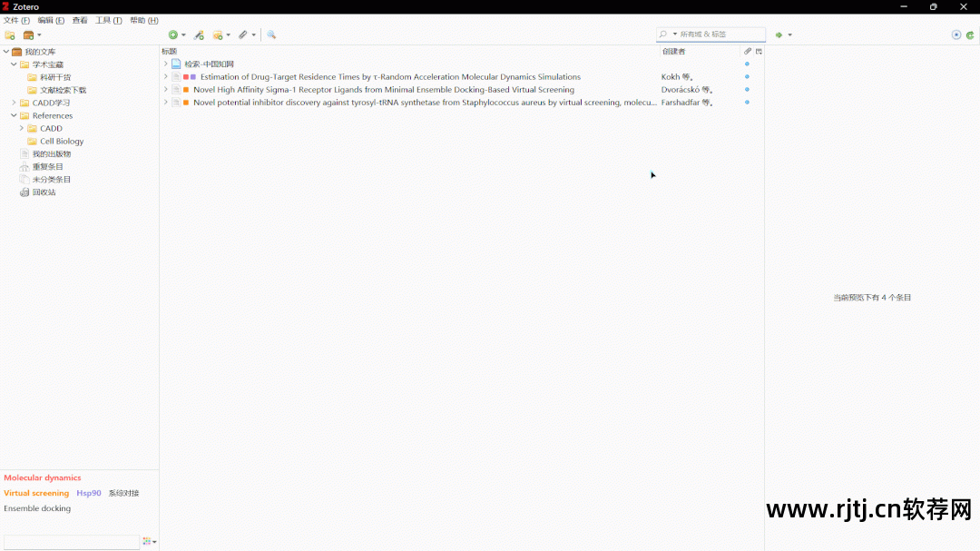Open the 工具 (T) menu
This screenshot has height=551, width=980.
[109, 20]
